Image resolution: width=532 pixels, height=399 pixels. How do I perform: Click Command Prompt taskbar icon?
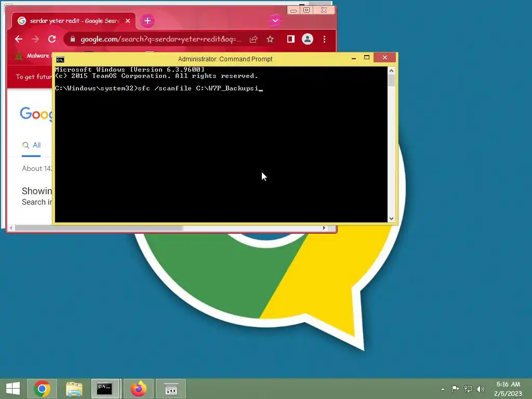click(x=105, y=389)
